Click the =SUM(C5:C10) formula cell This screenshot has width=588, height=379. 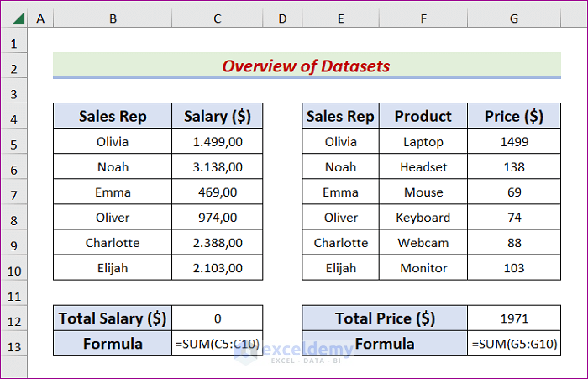[218, 344]
